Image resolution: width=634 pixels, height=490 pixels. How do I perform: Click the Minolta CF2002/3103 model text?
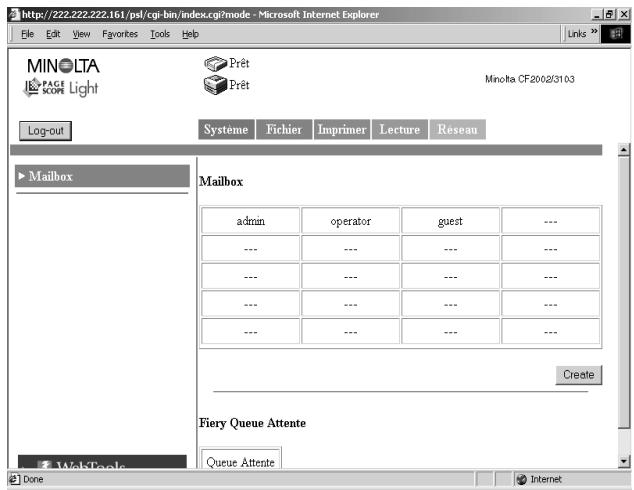530,79
